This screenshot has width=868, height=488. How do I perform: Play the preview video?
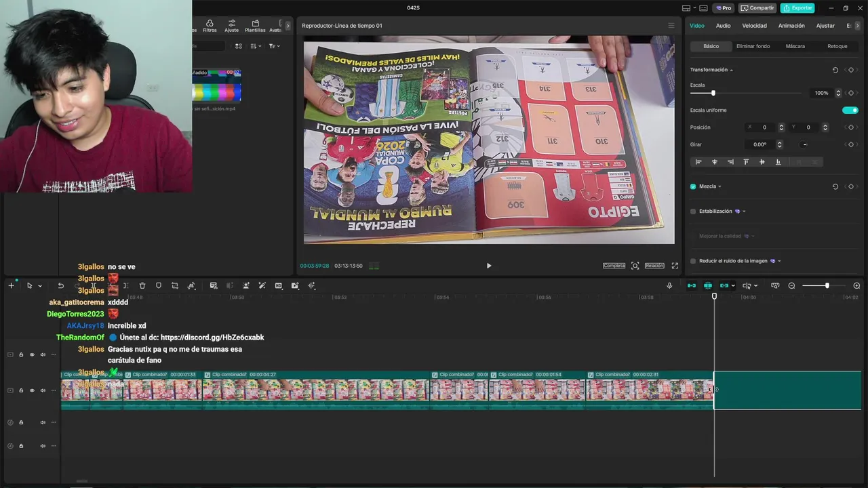[489, 266]
